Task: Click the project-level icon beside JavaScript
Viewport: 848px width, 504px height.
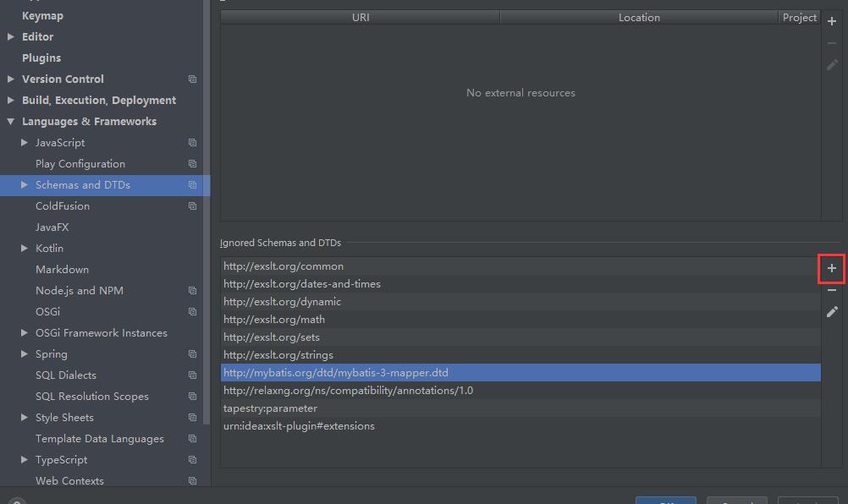Action: [x=192, y=143]
